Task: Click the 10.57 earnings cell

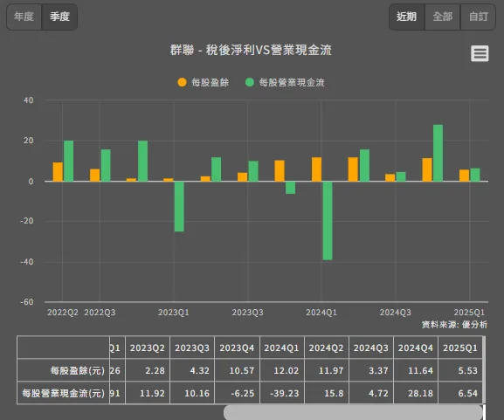Action: coord(237,370)
